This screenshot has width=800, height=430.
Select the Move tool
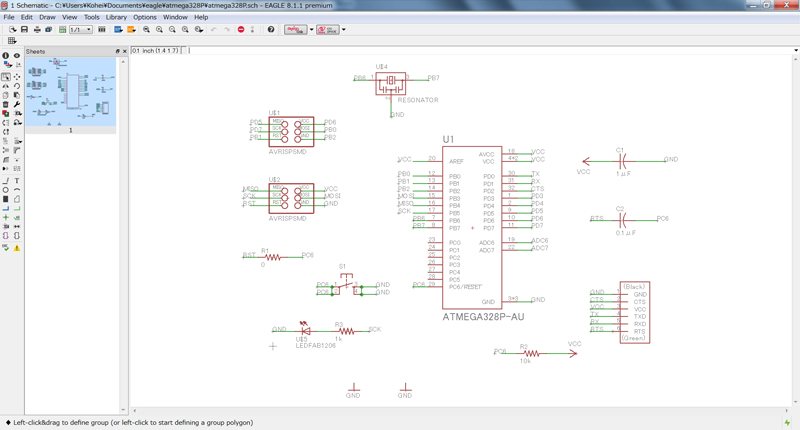17,77
